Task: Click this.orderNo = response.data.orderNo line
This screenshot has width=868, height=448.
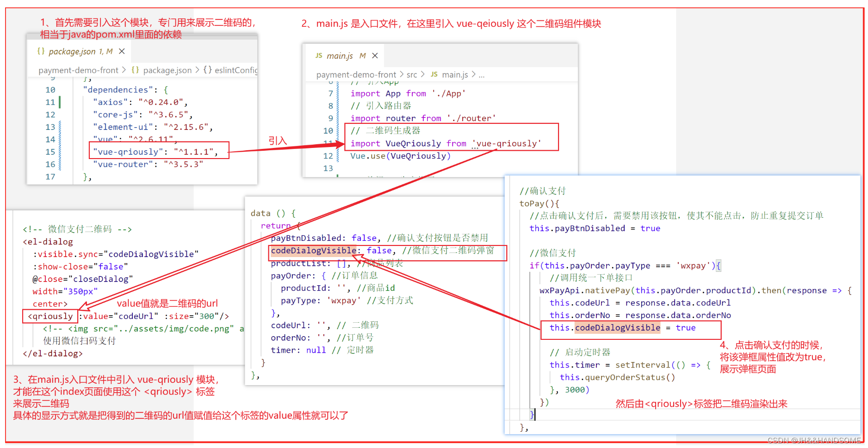Action: [x=640, y=316]
